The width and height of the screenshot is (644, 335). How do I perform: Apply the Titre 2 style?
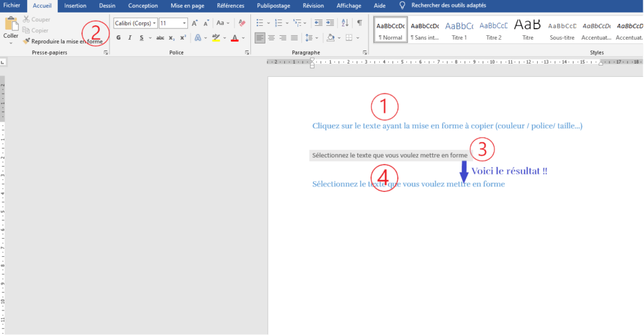(494, 30)
